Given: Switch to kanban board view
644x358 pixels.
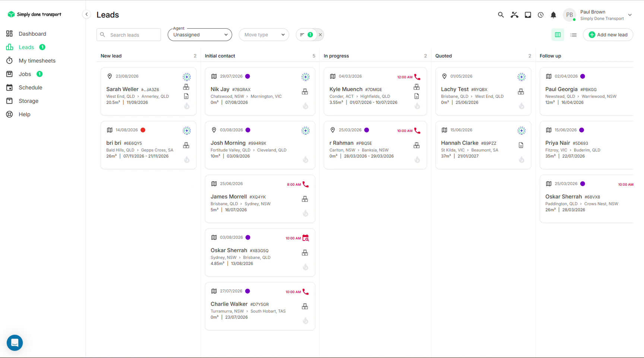Looking at the screenshot, I should (558, 35).
